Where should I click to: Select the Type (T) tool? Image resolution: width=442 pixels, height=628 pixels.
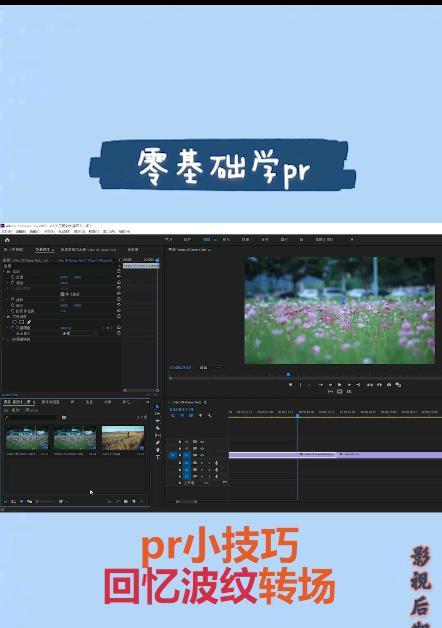click(157, 457)
